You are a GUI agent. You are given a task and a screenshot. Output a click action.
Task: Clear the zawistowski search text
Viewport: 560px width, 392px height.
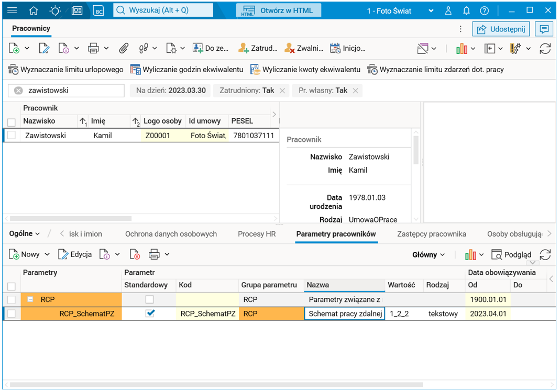pyautogui.click(x=18, y=91)
